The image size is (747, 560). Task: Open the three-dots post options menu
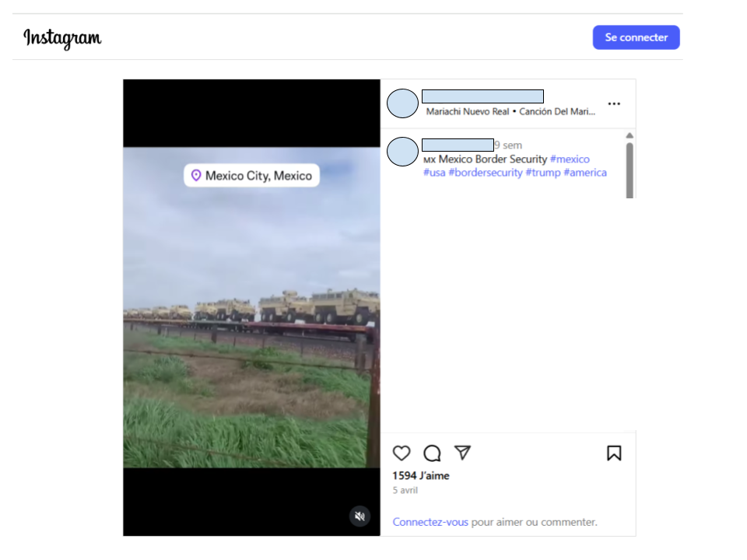(x=614, y=103)
